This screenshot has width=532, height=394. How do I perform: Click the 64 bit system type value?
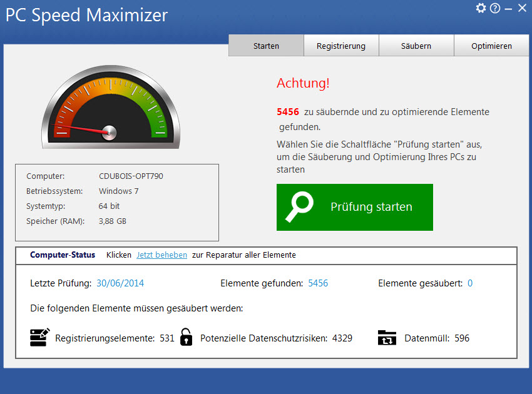point(109,206)
